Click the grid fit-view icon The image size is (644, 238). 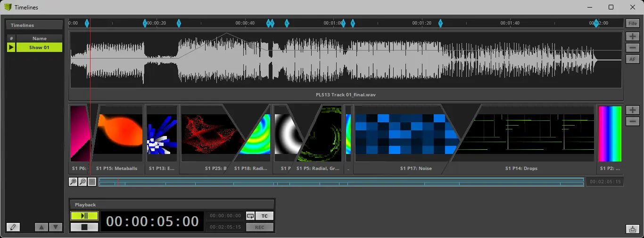coord(92,182)
